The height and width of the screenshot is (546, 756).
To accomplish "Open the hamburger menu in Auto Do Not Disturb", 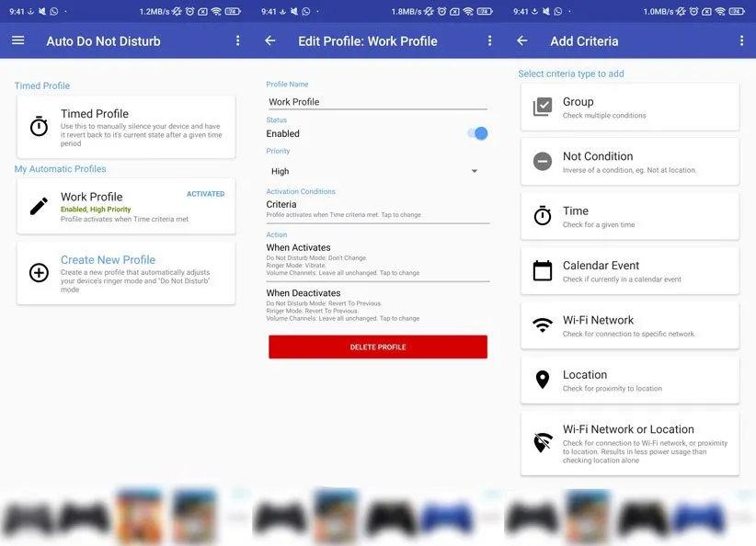I will 18,40.
